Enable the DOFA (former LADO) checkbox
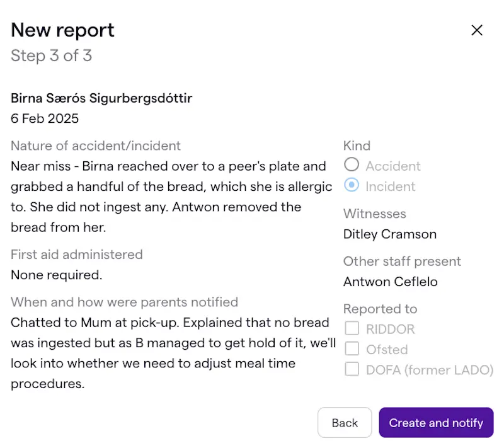504x448 pixels. coord(352,370)
